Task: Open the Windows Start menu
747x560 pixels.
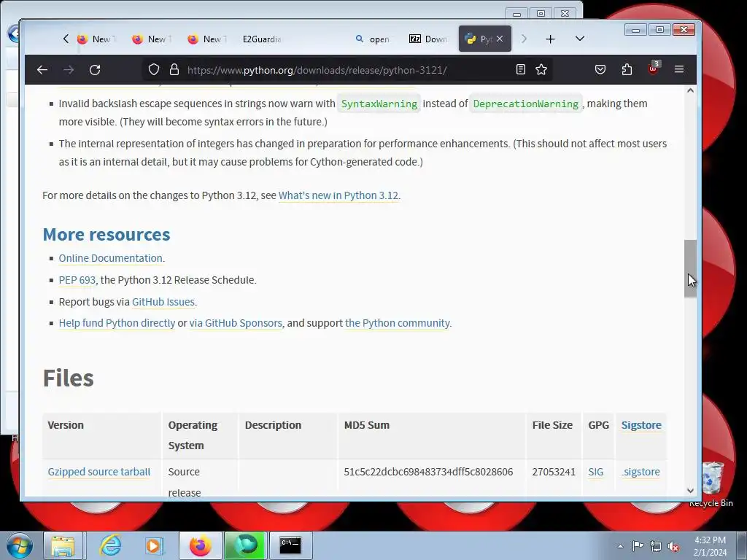Action: [19, 545]
